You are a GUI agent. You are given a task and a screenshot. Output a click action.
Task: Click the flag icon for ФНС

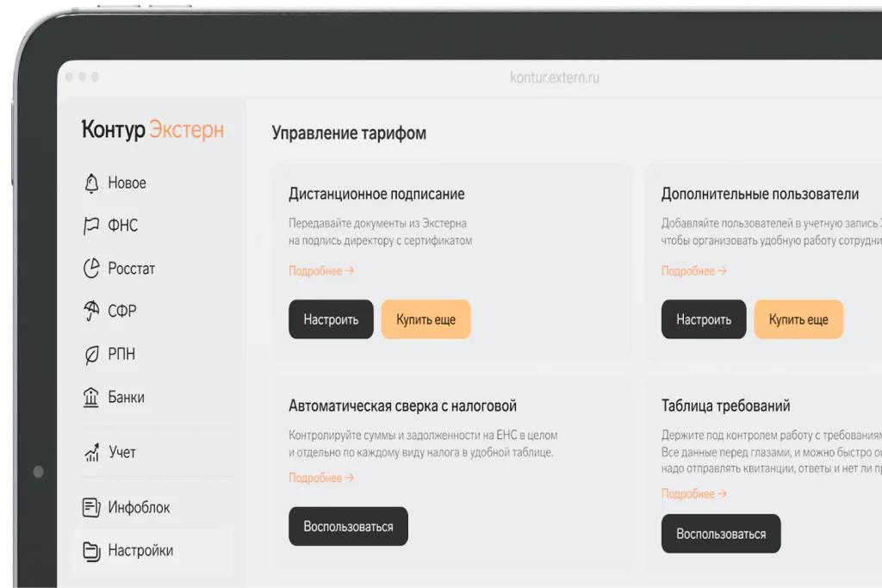tap(91, 226)
